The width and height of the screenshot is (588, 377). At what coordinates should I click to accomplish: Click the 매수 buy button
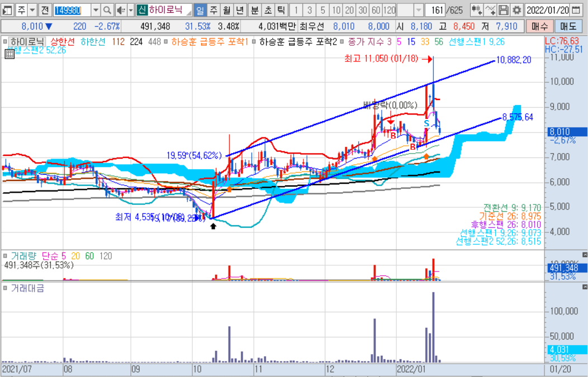(539, 26)
